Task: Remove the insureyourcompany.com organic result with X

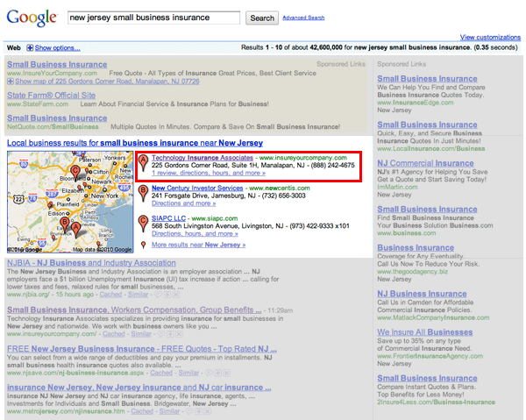Action: coord(179,334)
